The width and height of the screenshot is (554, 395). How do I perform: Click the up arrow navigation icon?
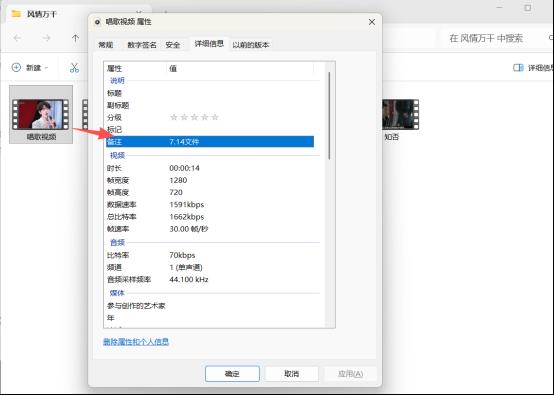pos(75,38)
